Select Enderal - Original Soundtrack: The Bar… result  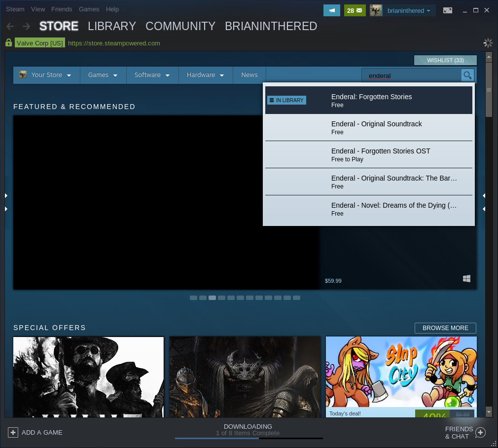[x=369, y=182]
